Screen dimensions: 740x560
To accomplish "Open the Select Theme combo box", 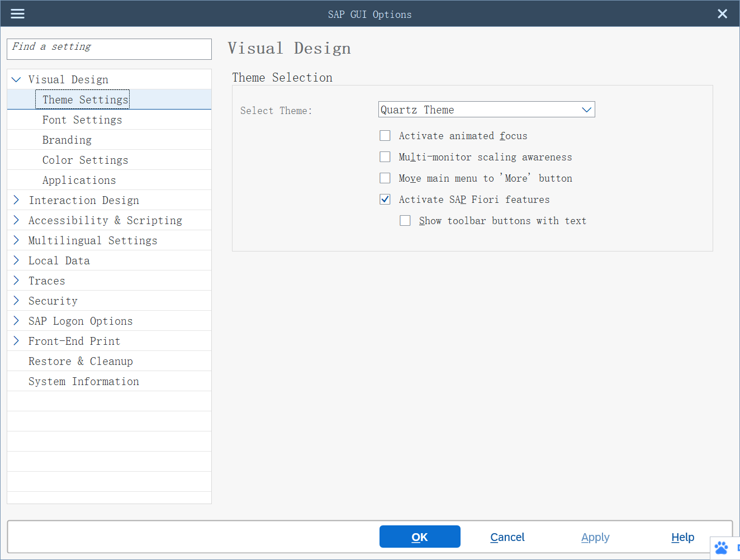I will (486, 110).
